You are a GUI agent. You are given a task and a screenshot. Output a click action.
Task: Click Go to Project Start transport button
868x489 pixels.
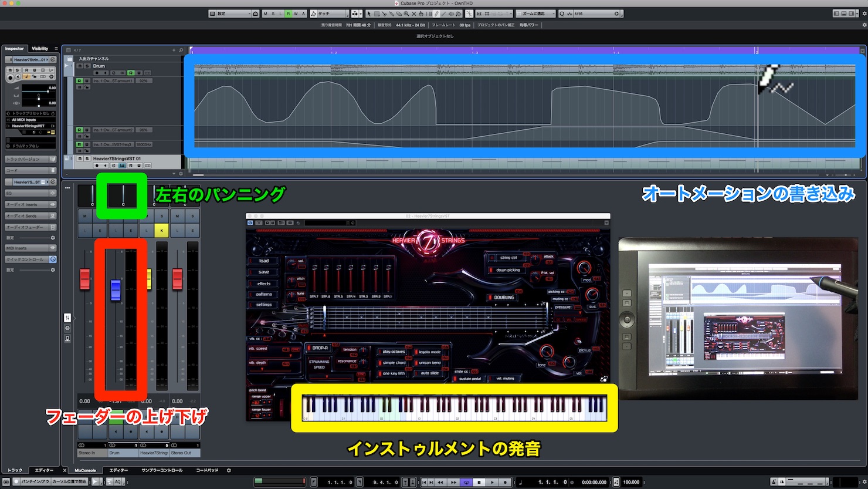click(x=423, y=482)
